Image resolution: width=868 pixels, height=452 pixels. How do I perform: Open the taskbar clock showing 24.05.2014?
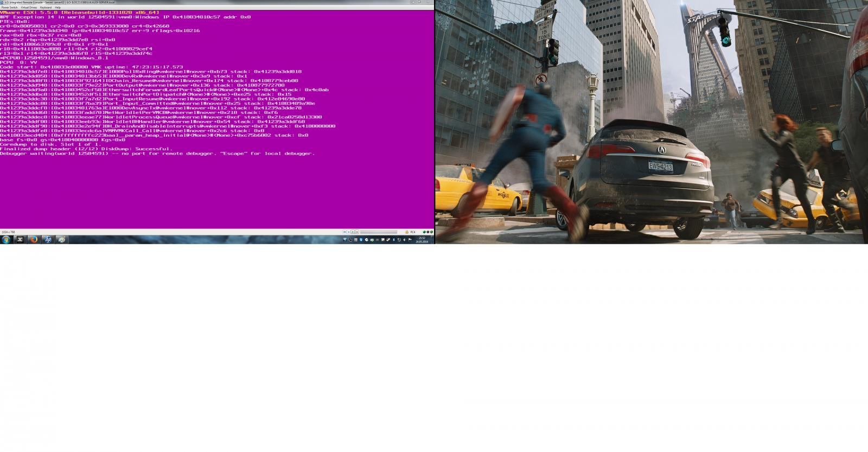422,239
